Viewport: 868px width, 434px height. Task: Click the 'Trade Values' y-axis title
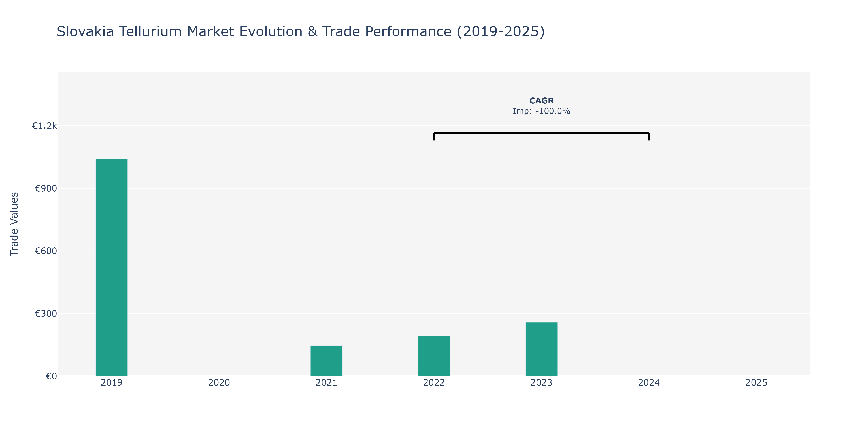coord(14,224)
